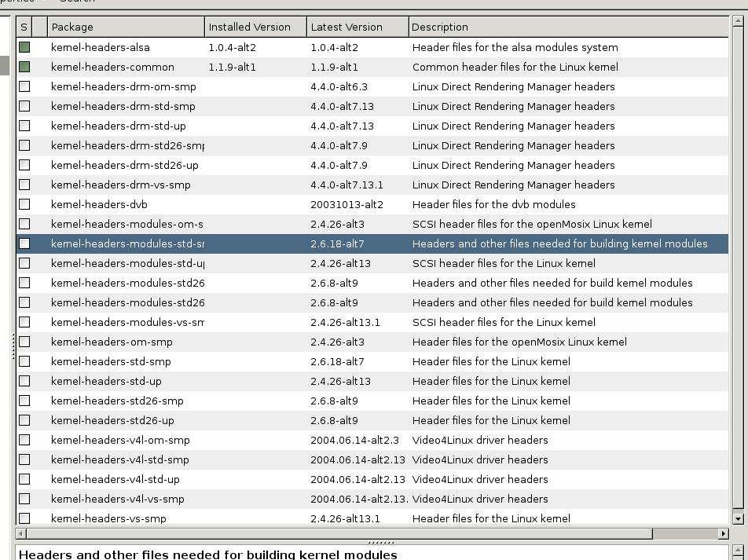Screen dimensions: 748x560
Task: Click the pane divider handle below the list
Action: tap(380, 542)
